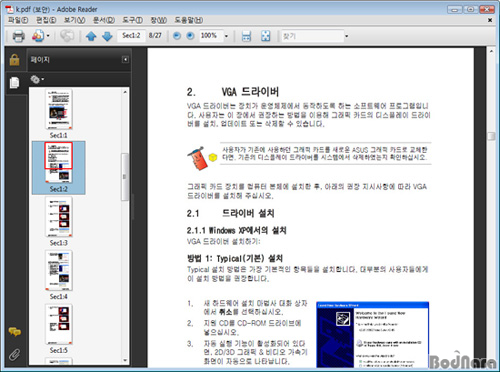Toggle the Comments panel speech bubble icon

[15, 332]
